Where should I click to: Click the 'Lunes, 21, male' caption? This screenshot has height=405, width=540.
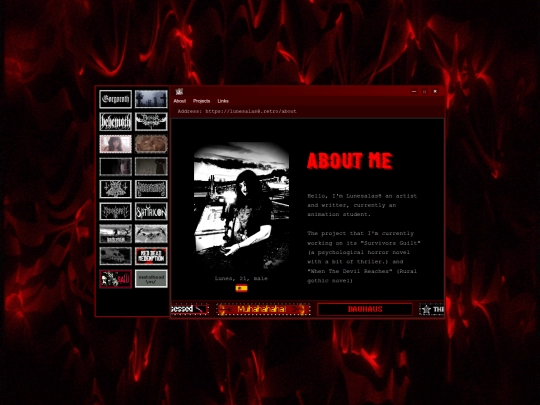point(241,278)
